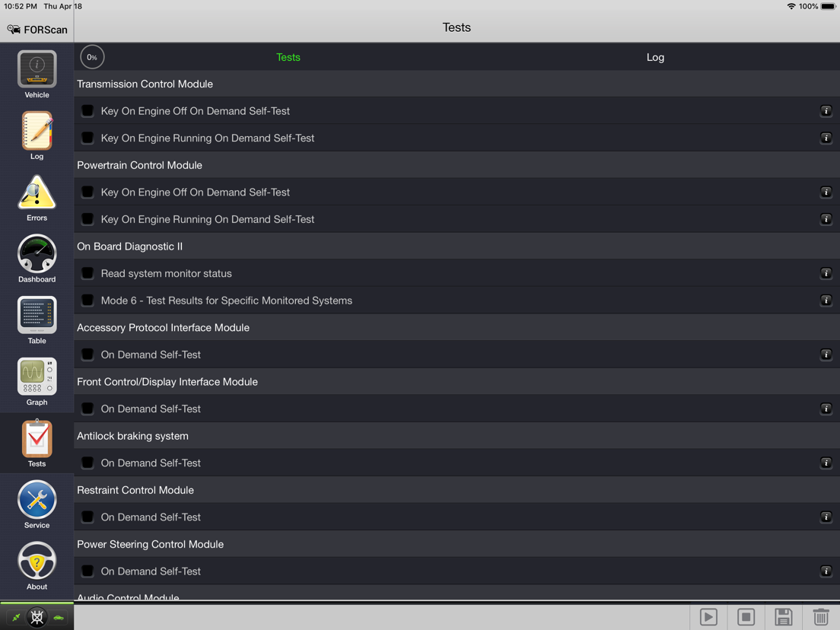This screenshot has height=630, width=840.
Task: Show info for Read system monitor status
Action: [x=826, y=273]
